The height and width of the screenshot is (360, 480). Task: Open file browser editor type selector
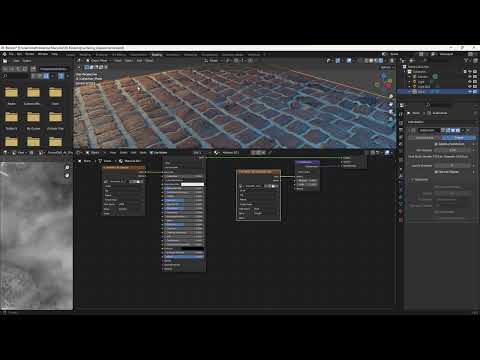click(5, 61)
